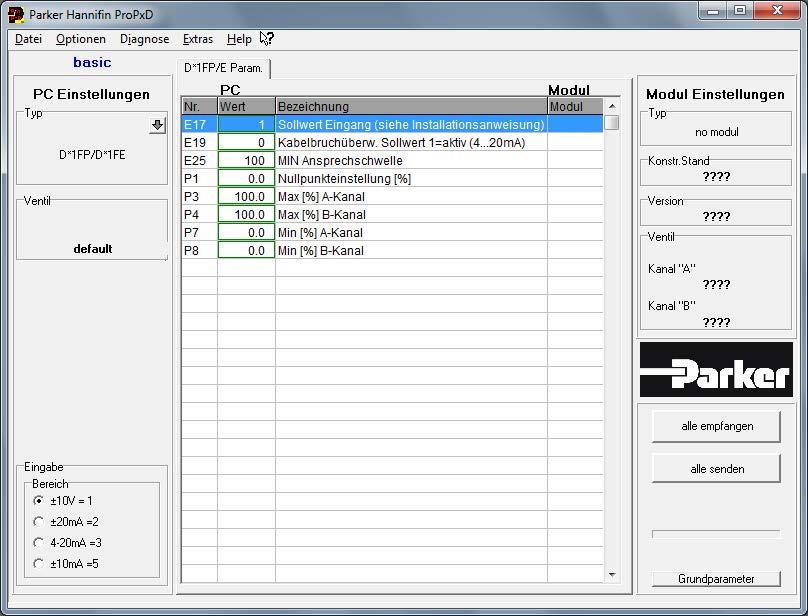Open the Extras menu

[x=198, y=39]
